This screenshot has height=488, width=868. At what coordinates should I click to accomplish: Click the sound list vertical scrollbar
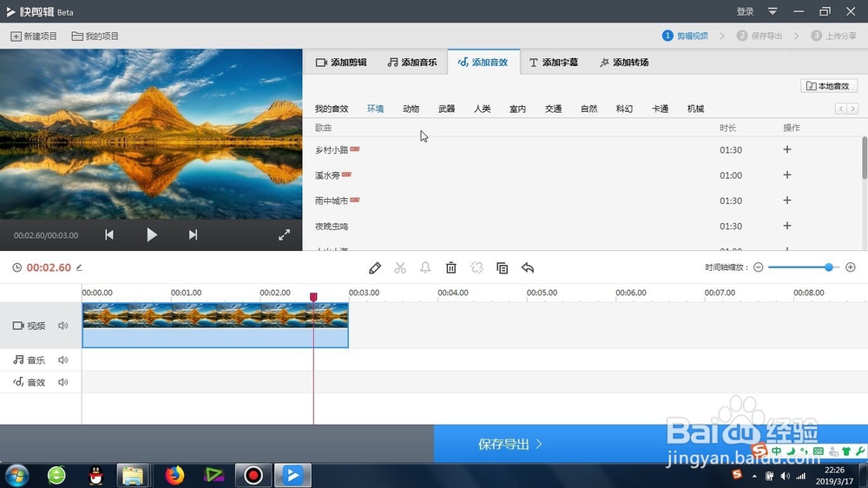[865, 158]
